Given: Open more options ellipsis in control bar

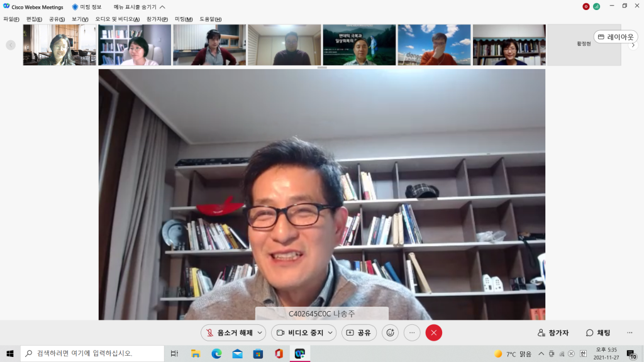Looking at the screenshot, I should (x=412, y=333).
